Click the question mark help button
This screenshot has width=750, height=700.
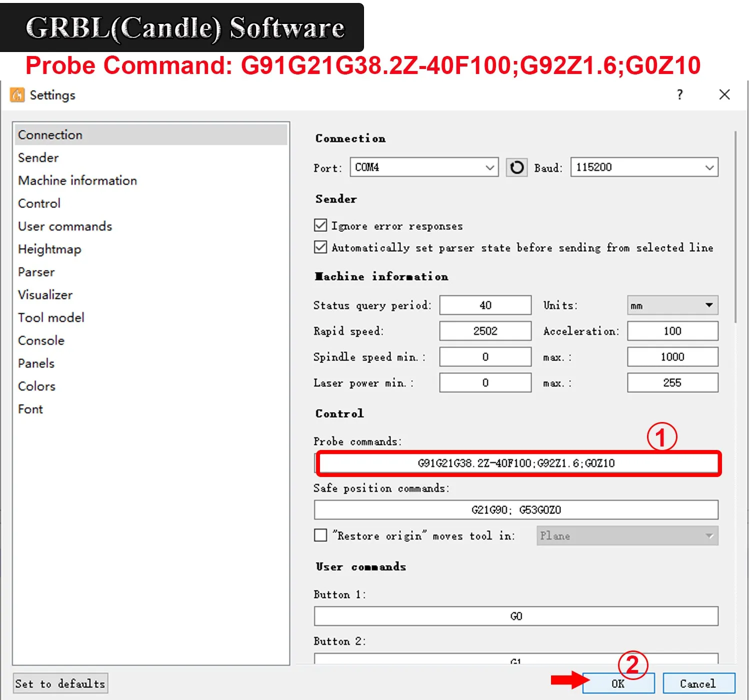click(679, 94)
